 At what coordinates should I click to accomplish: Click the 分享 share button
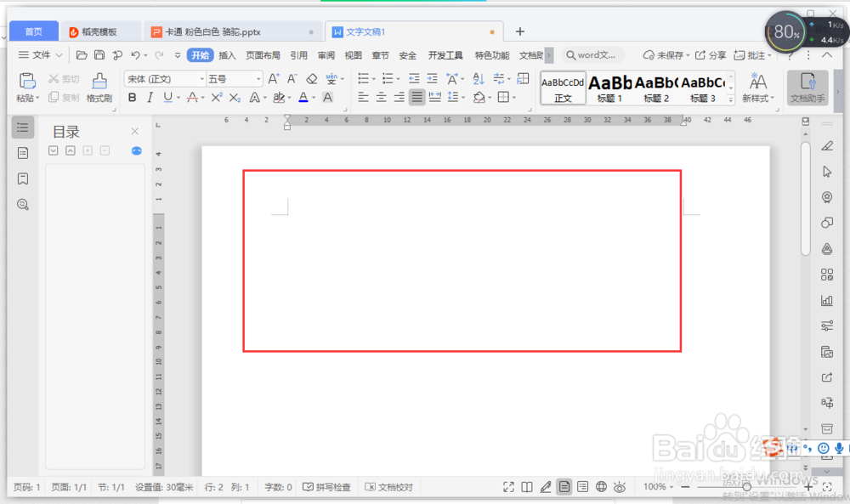click(x=711, y=55)
